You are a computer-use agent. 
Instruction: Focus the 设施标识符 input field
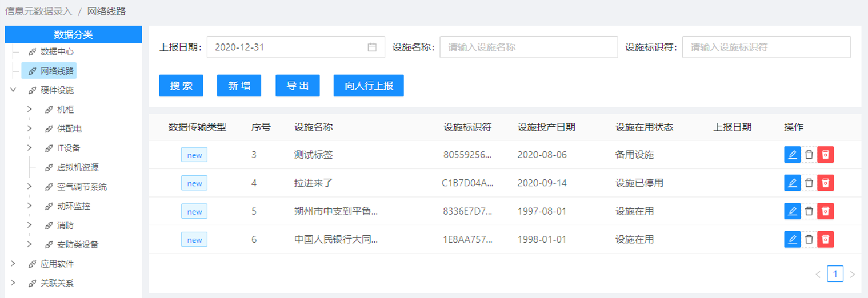pos(766,47)
